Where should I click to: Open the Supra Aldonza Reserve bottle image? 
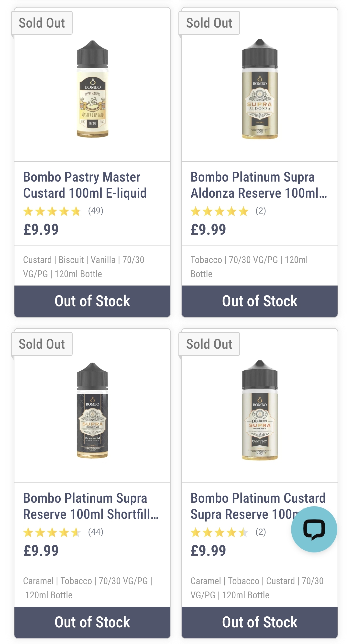260,89
